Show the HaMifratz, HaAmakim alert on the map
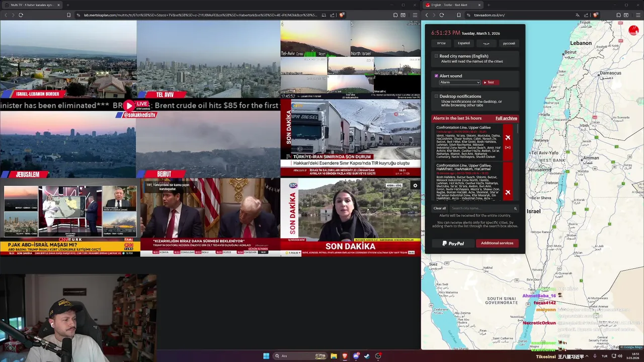The height and width of the screenshot is (362, 644). coord(508,192)
